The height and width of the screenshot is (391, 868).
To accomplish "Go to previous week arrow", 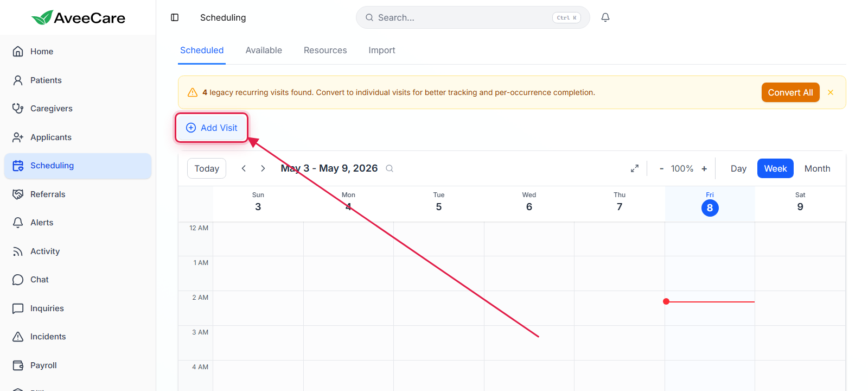I will pos(244,168).
